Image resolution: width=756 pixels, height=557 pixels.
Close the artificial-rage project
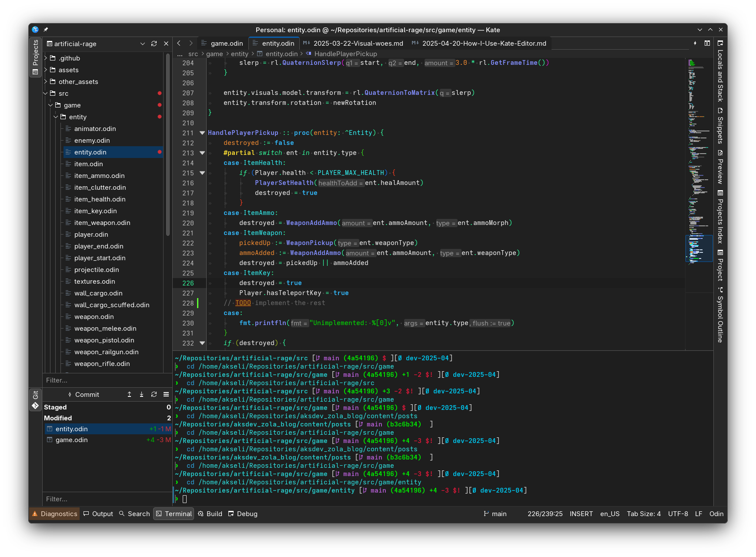coord(166,44)
